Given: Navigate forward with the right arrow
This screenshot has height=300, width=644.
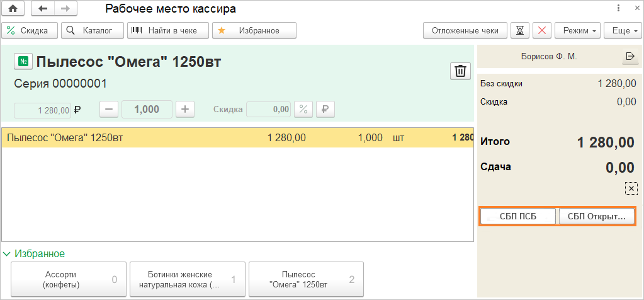Looking at the screenshot, I should 64,9.
